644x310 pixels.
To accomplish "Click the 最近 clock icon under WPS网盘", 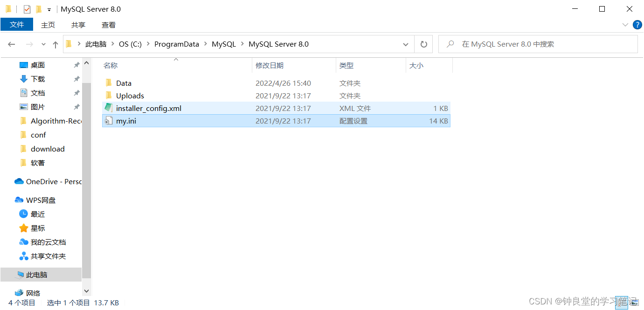I will coord(24,214).
